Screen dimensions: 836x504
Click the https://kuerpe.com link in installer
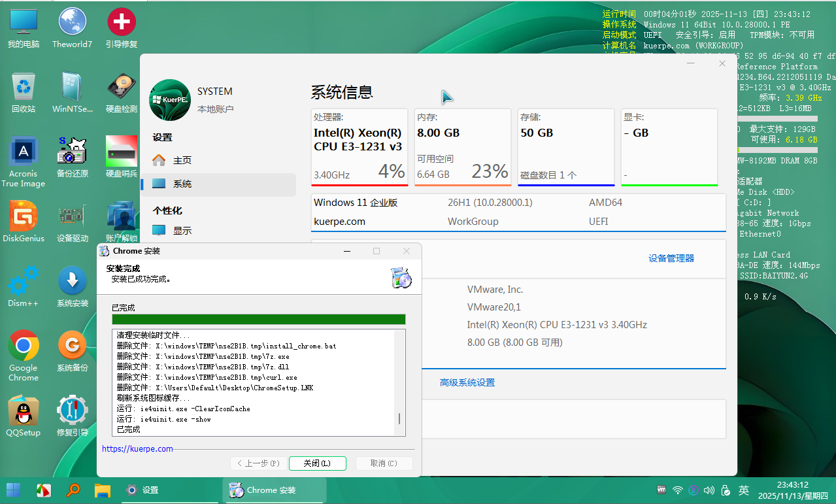(x=137, y=449)
